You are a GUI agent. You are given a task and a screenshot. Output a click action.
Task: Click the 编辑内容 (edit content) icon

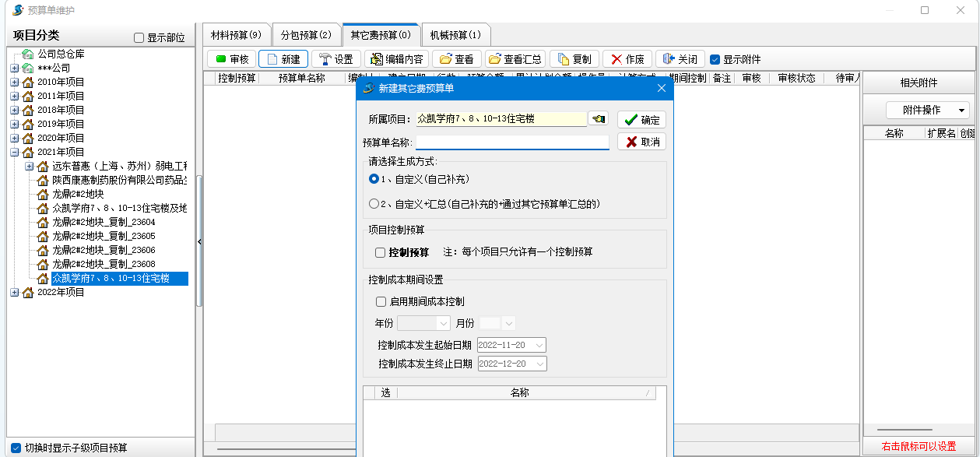[x=376, y=59]
